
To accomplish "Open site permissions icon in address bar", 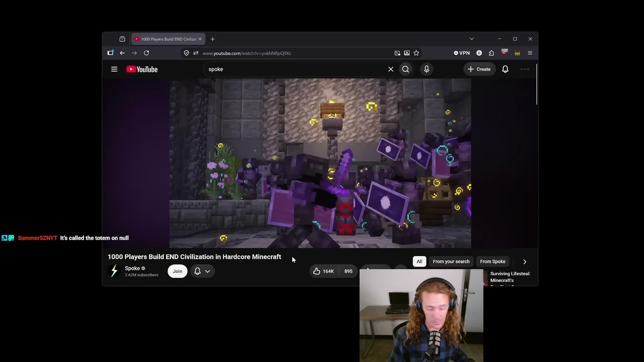I will point(196,53).
